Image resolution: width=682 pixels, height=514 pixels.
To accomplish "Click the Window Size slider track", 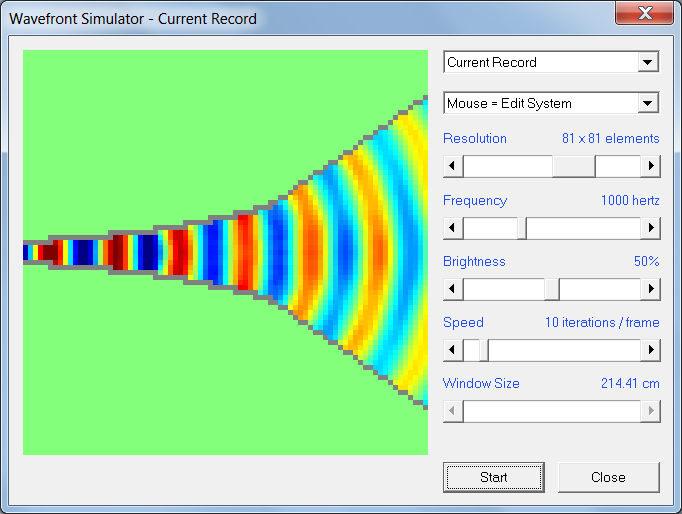I will pos(552,411).
